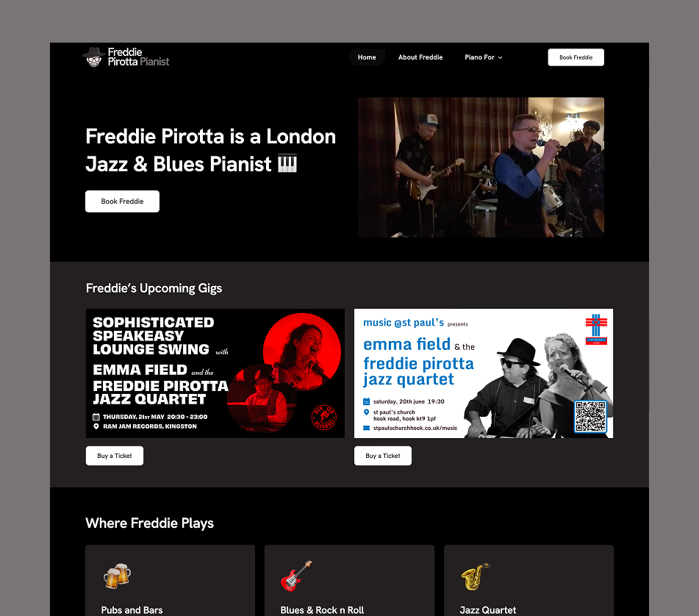Buy a Ticket for St Paul's church gig
699x616 pixels.
(383, 456)
